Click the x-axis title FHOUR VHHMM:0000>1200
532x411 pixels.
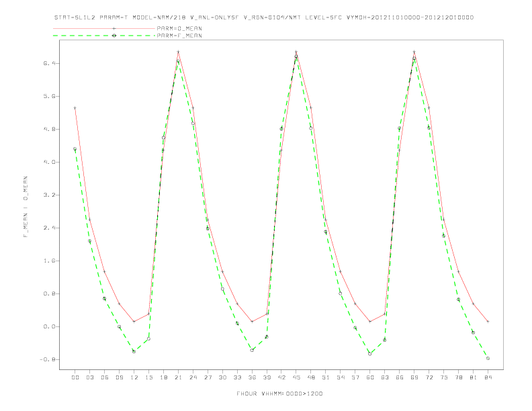tap(279, 394)
